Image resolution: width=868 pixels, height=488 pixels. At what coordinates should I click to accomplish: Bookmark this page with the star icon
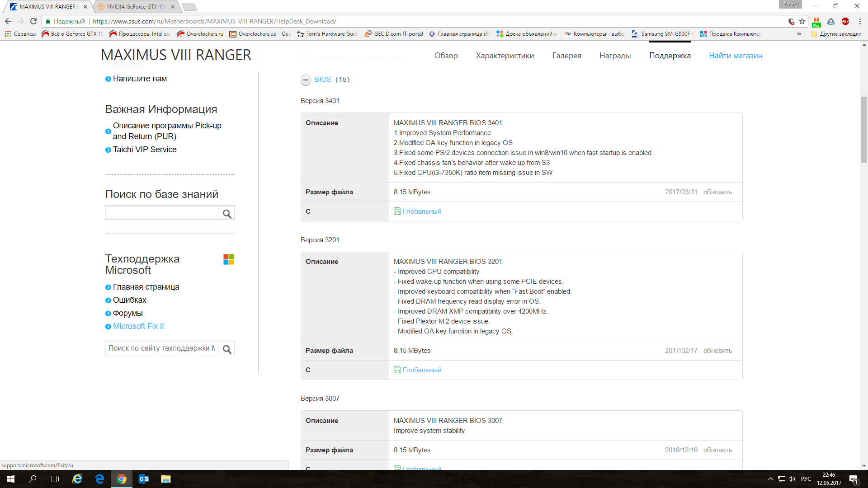[802, 21]
